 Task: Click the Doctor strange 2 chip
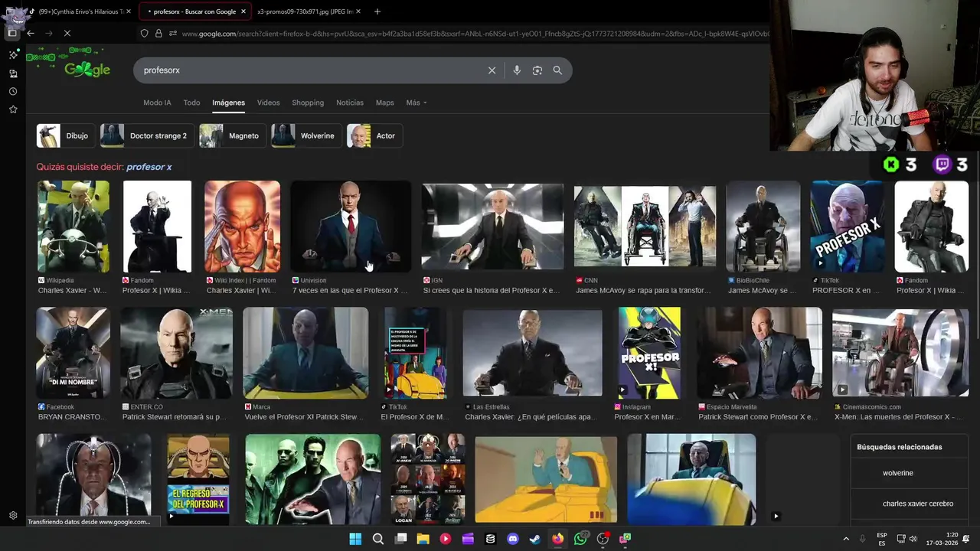point(147,135)
